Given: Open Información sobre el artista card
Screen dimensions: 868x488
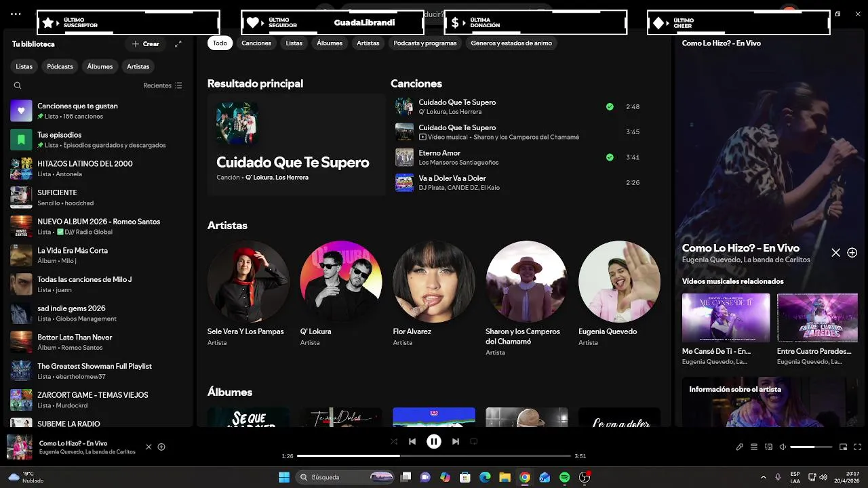Looking at the screenshot, I should click(770, 402).
